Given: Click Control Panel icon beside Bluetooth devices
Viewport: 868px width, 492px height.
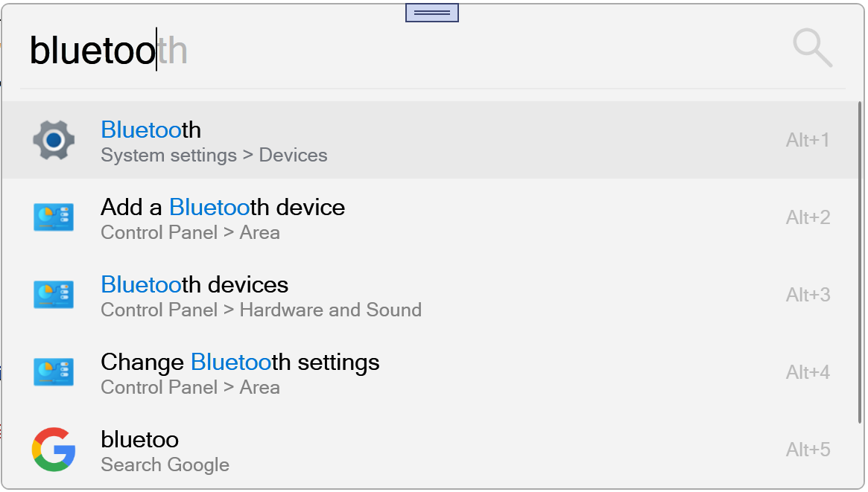Looking at the screenshot, I should (x=54, y=295).
